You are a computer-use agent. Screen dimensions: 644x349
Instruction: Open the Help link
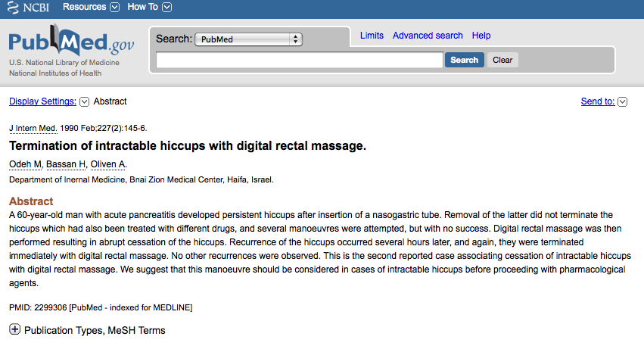point(481,36)
